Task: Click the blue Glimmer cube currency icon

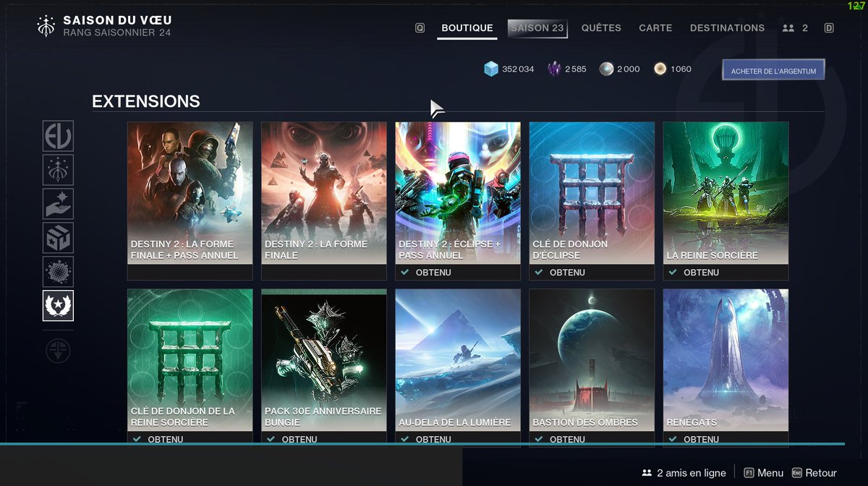Action: pyautogui.click(x=491, y=69)
